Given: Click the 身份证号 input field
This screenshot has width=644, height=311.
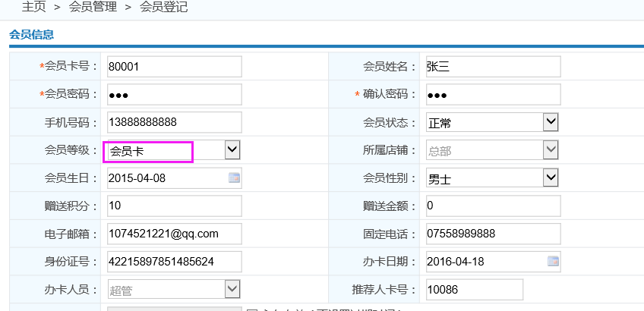Looking at the screenshot, I should point(174,262).
